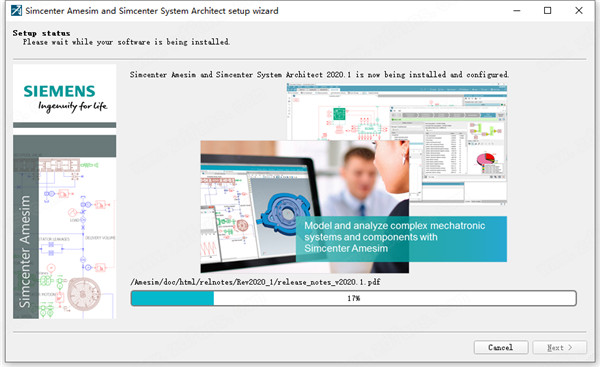Click the Cancel button
Viewport: 600px width, 367px height.
501,347
